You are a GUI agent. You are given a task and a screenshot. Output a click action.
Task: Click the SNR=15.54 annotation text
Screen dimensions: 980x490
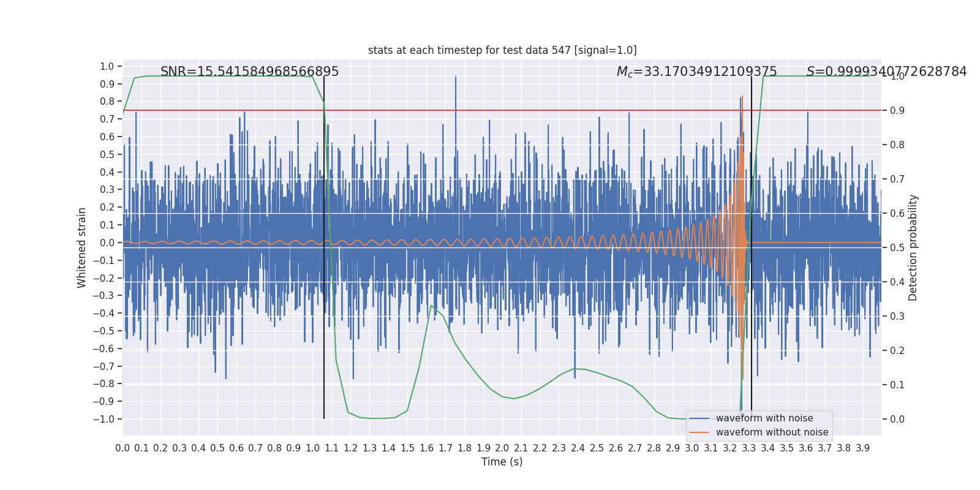tap(249, 72)
